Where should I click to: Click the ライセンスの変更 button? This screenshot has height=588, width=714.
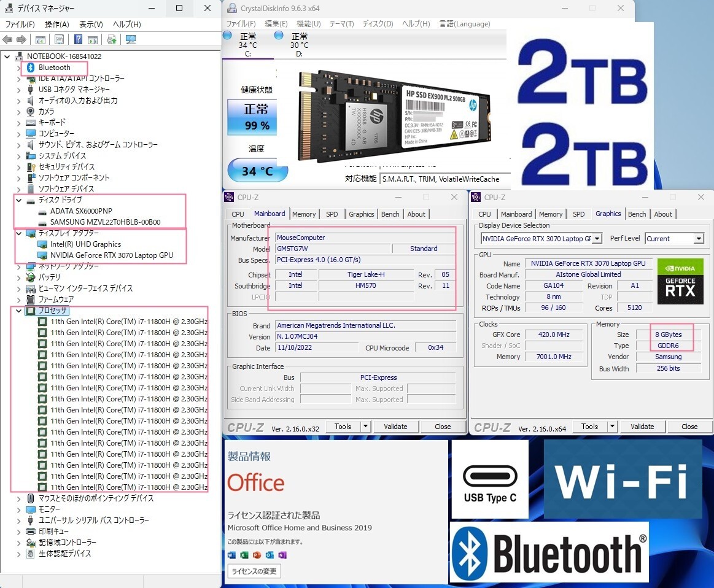[254, 571]
